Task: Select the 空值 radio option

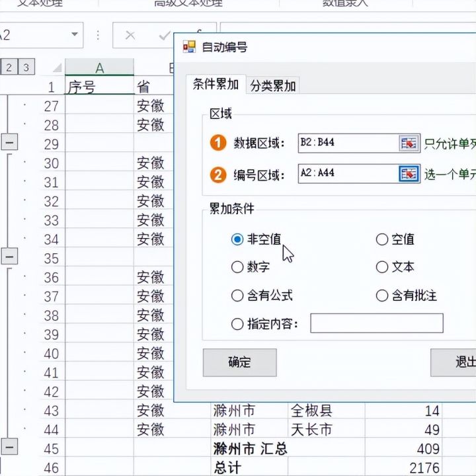Action: 382,239
